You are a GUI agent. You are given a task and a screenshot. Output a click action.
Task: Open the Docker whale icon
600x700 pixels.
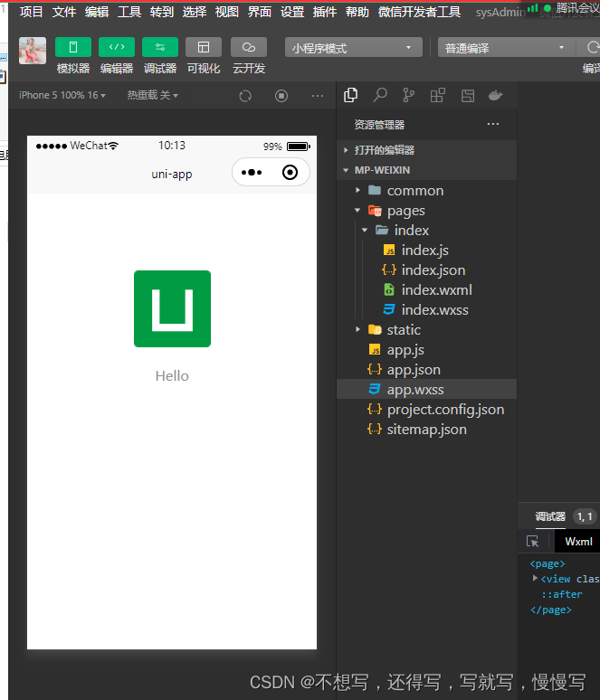click(495, 95)
